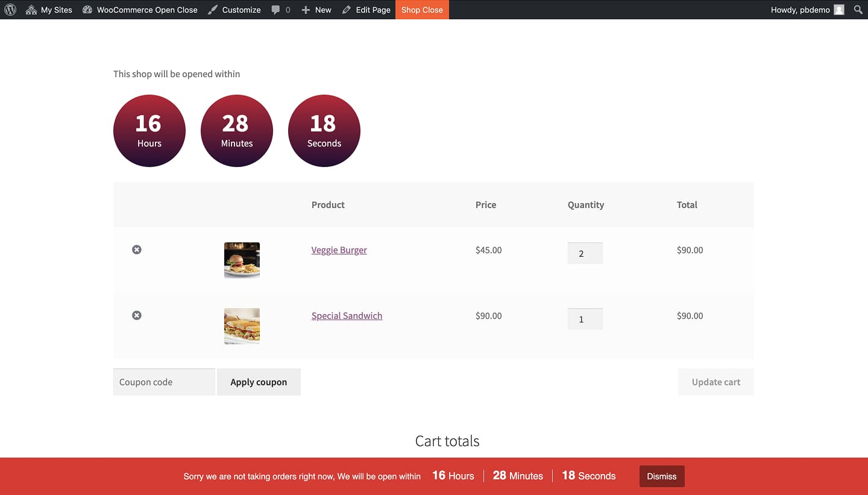868x495 pixels.
Task: Click the pbdemo user avatar
Action: pos(839,10)
